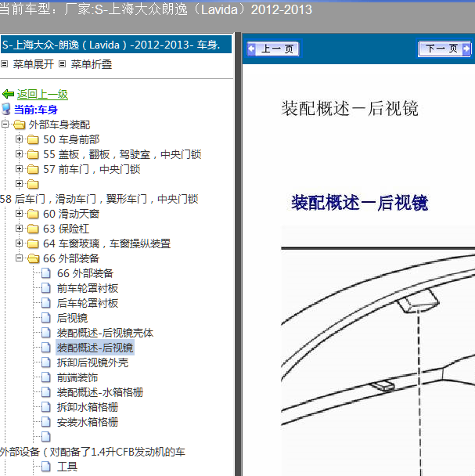Click page icon beside 装配概述-后视镜
Viewport: 475px width, 476px height.
pyautogui.click(x=46, y=348)
